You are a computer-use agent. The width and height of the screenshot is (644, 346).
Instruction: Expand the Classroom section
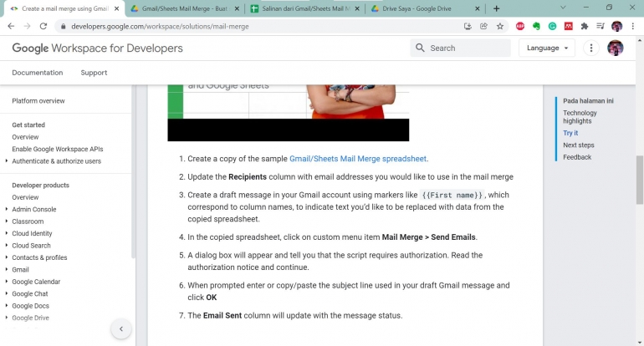(7, 221)
